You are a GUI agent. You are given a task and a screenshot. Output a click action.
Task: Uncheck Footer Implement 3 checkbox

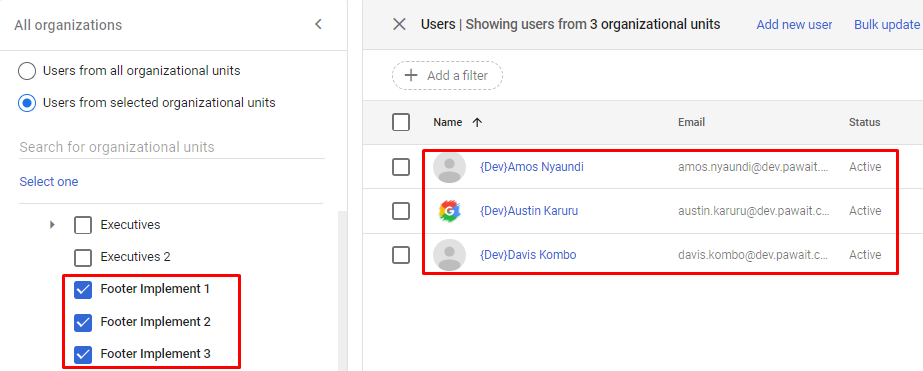click(x=83, y=355)
